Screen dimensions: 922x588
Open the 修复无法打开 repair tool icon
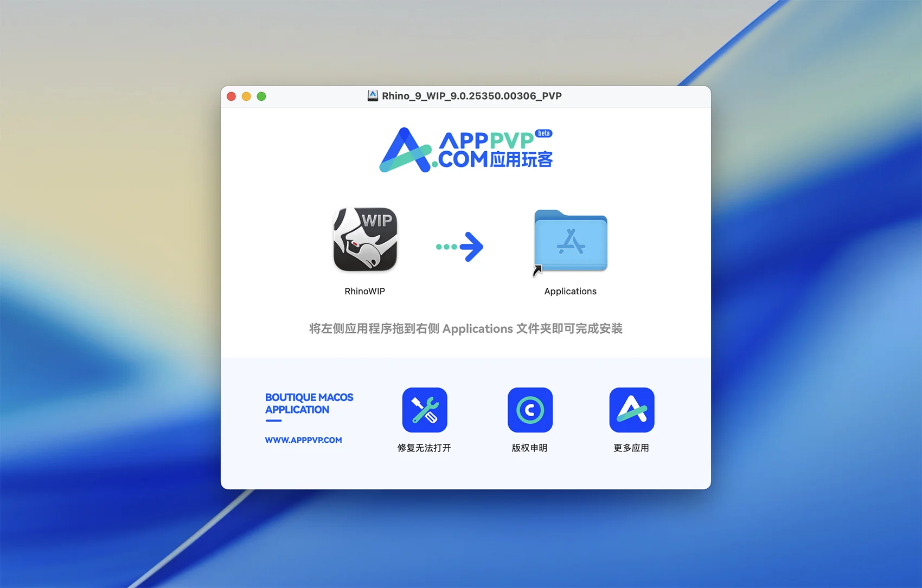[x=424, y=410]
